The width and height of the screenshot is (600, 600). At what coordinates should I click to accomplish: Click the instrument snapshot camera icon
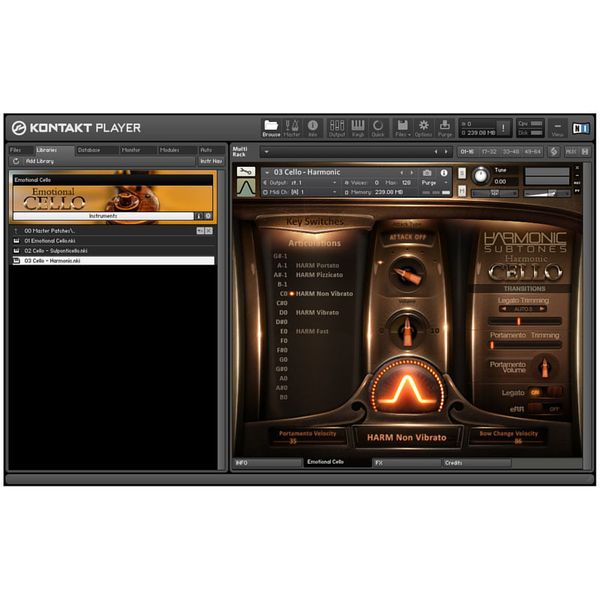tap(428, 172)
